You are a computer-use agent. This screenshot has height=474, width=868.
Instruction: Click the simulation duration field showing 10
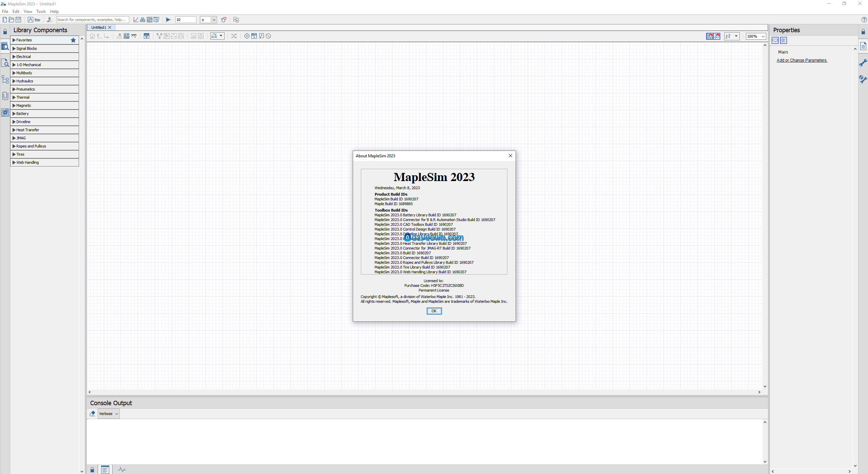186,20
